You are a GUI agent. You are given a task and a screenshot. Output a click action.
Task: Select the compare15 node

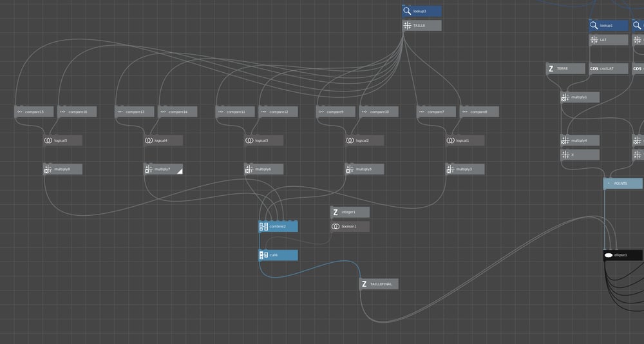click(34, 112)
